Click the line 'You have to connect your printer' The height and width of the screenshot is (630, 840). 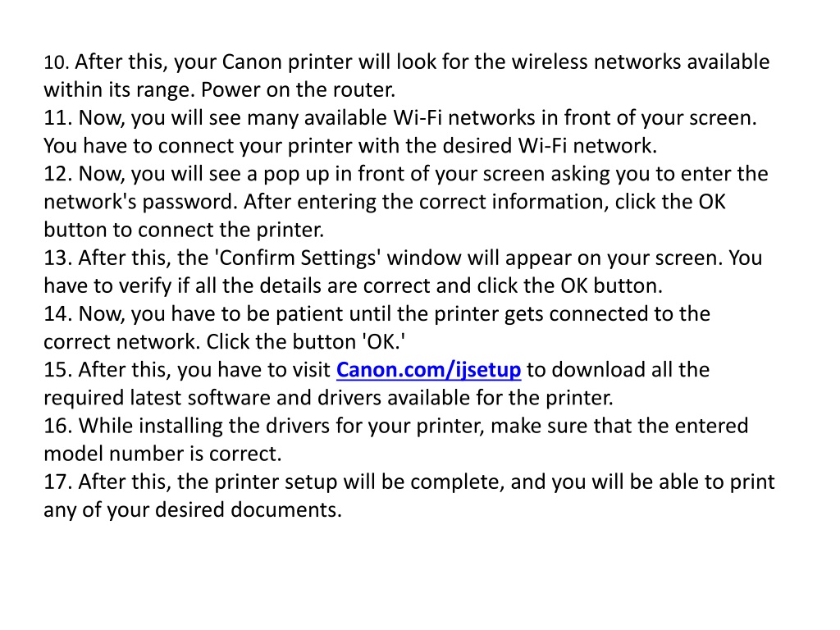[x=350, y=146]
